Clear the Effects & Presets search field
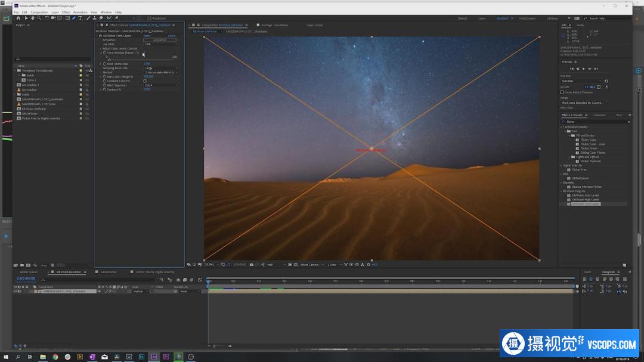 [x=628, y=122]
